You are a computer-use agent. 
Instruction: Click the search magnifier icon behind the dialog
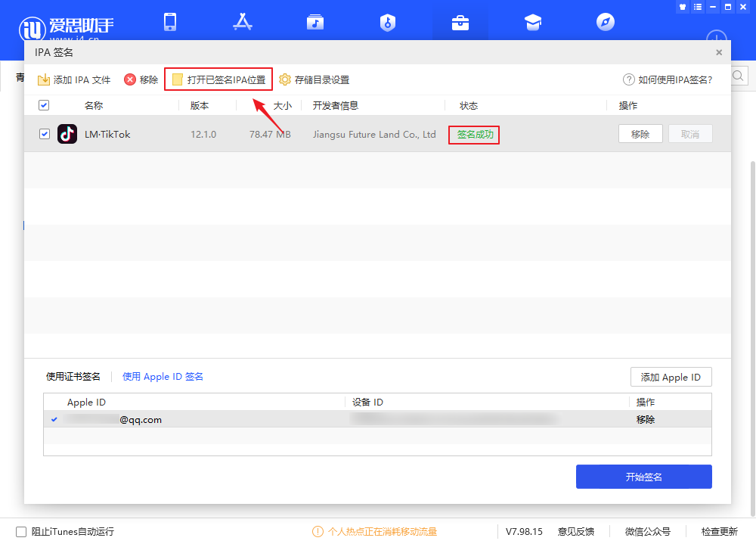[x=739, y=76]
